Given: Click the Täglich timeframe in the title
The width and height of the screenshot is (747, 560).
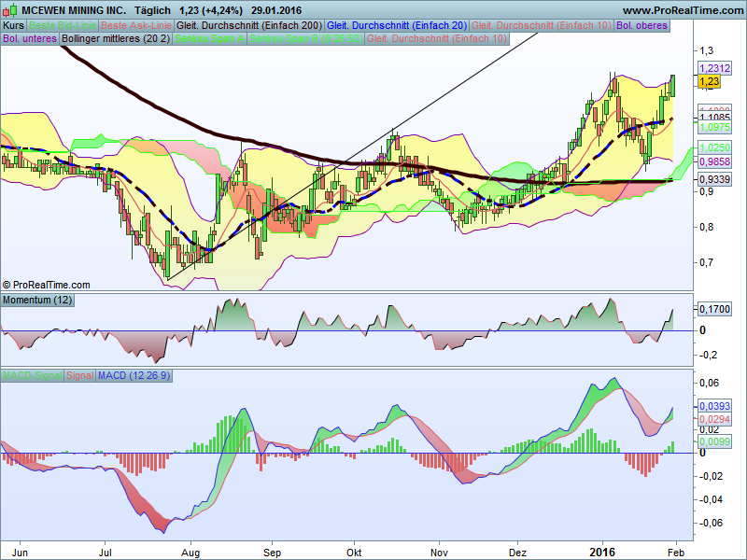Looking at the screenshot, I should coord(155,8).
